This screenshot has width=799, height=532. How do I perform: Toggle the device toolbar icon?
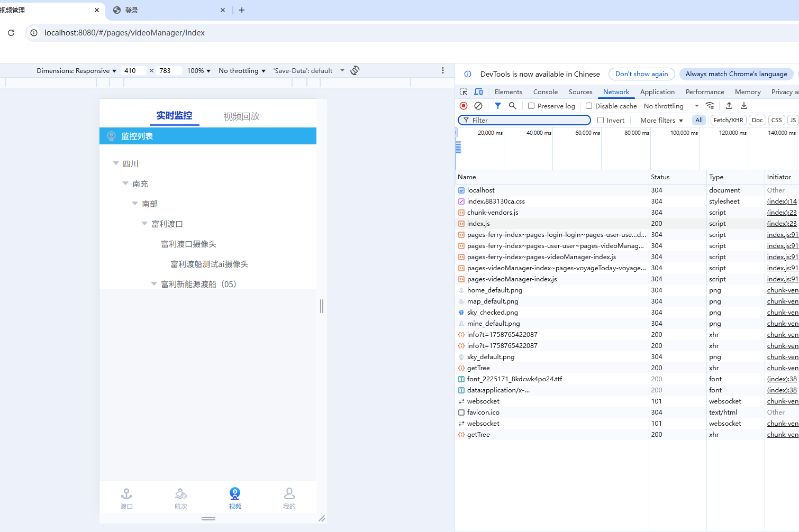tap(478, 91)
